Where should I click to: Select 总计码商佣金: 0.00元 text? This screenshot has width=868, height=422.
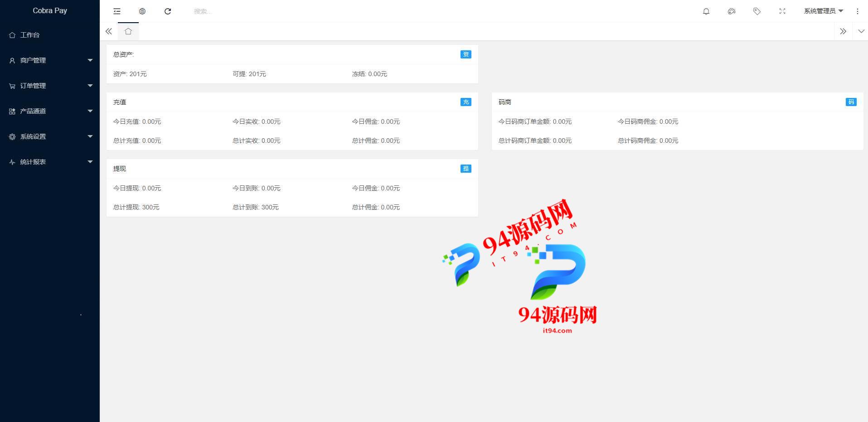click(x=648, y=141)
